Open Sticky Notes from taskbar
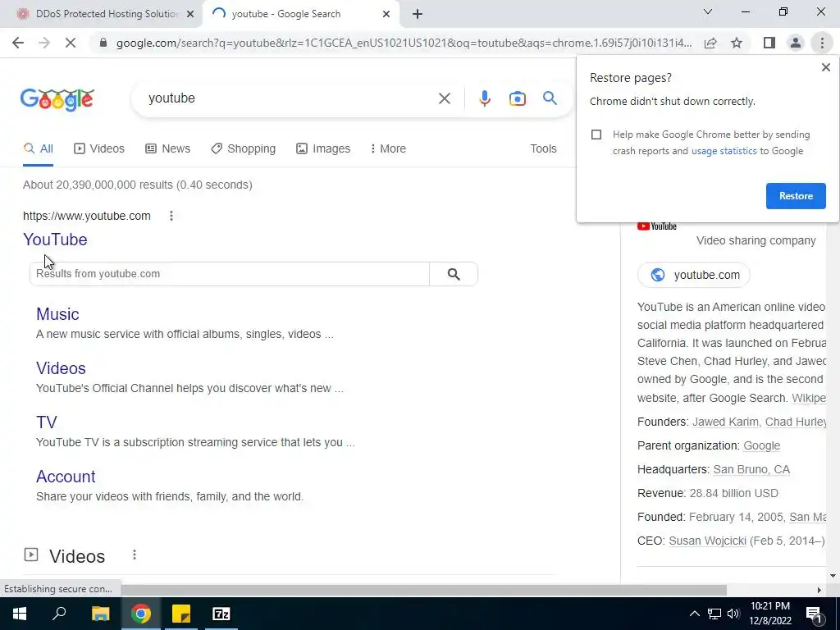Viewport: 840px width, 630px height. 181,614
